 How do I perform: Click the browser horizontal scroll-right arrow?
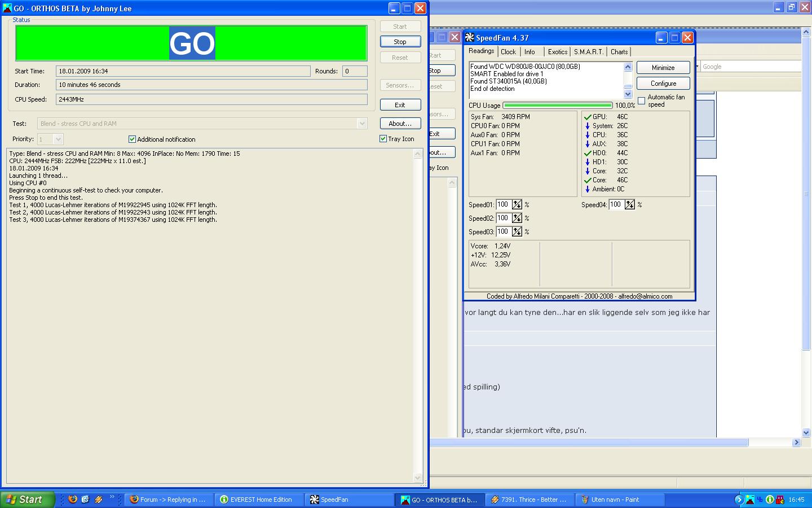point(796,443)
